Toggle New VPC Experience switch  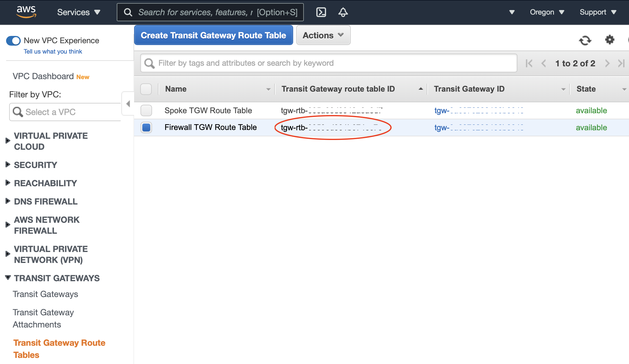click(13, 40)
